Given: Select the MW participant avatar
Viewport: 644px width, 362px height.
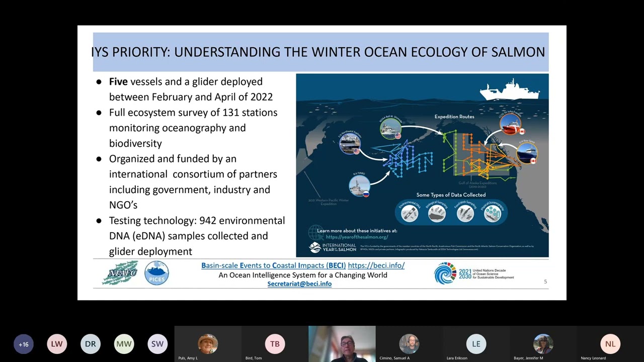Looking at the screenshot, I should [x=124, y=344].
